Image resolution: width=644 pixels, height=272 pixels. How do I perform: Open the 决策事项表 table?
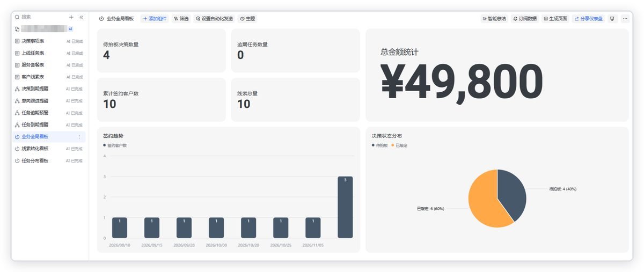pyautogui.click(x=49, y=41)
